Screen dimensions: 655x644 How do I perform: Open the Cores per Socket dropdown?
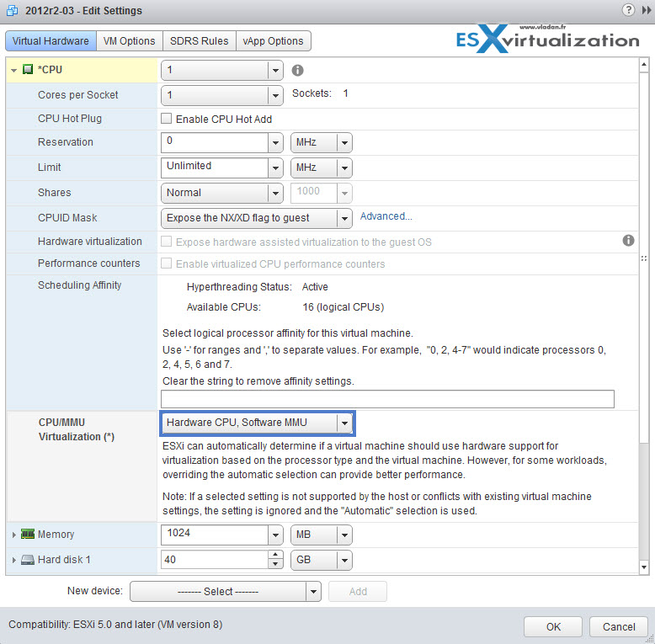275,95
